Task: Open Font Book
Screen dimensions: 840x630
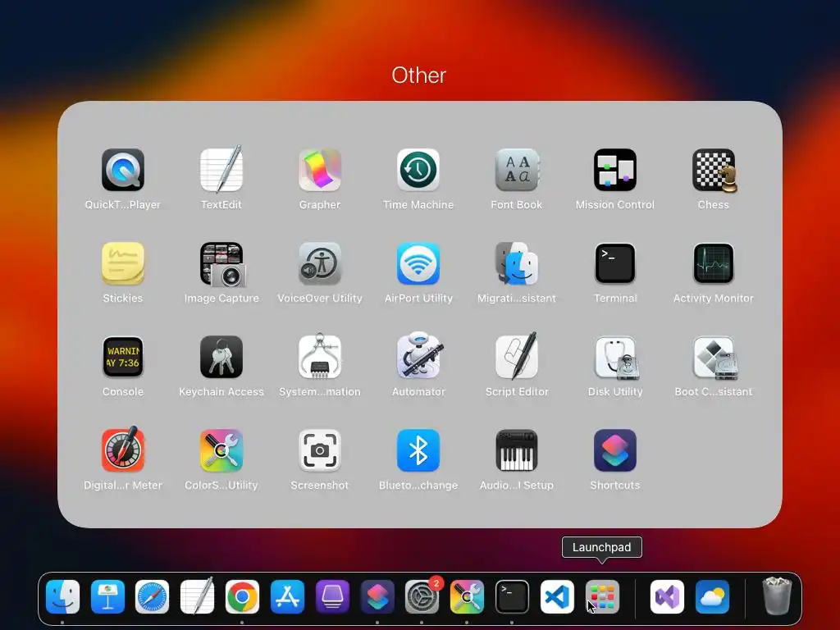Action: click(x=517, y=171)
